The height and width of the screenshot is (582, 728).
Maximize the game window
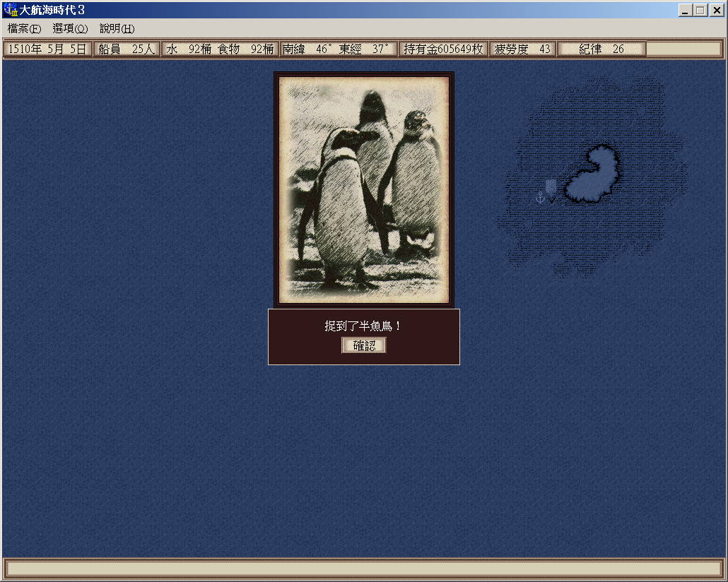coord(700,10)
